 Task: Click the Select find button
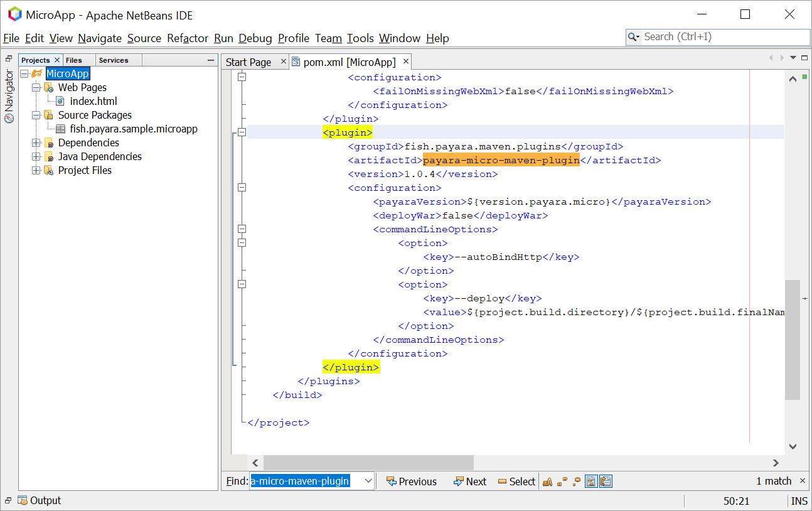click(x=516, y=481)
